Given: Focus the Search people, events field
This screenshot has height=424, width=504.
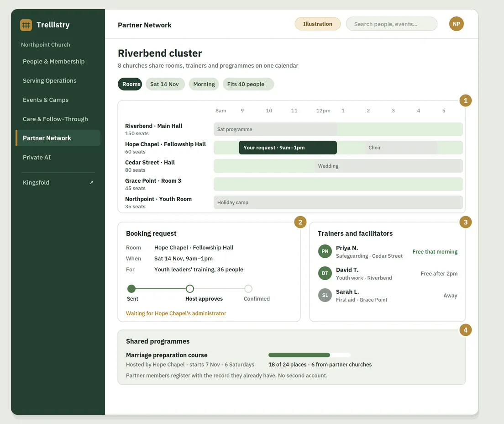Looking at the screenshot, I should pyautogui.click(x=392, y=24).
